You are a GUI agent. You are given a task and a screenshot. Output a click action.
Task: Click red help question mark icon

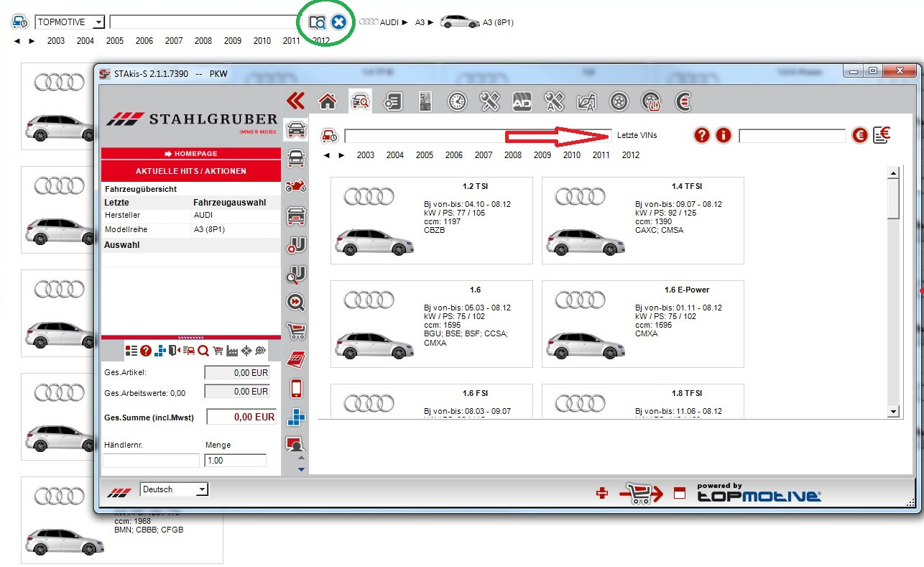point(701,135)
